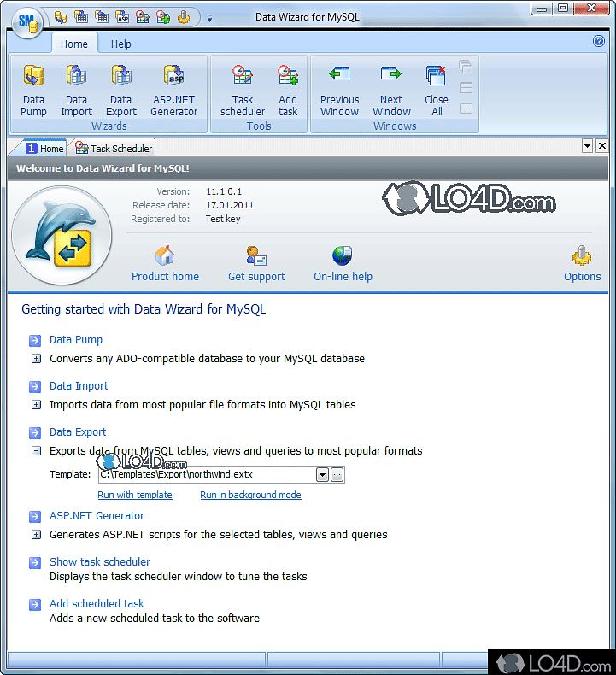Viewport: 616px width, 675px height.
Task: Click the ASP.NET Generator getting started link
Action: 97,516
